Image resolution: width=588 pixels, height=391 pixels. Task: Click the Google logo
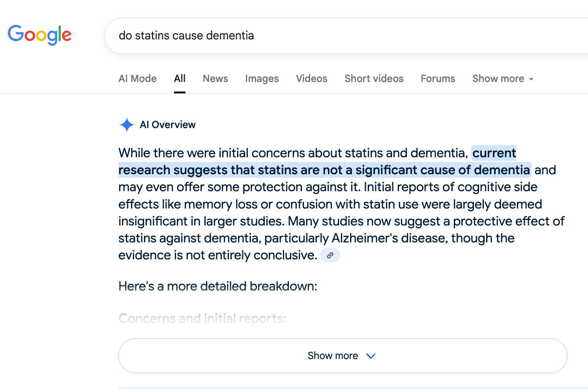[x=39, y=35]
